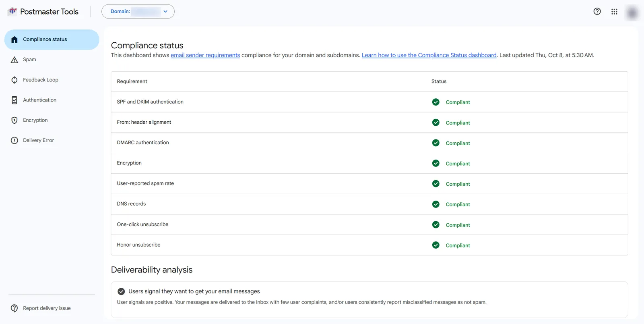This screenshot has height=324, width=644.
Task: Click the green check for User-reported spam rate
Action: coord(436,184)
